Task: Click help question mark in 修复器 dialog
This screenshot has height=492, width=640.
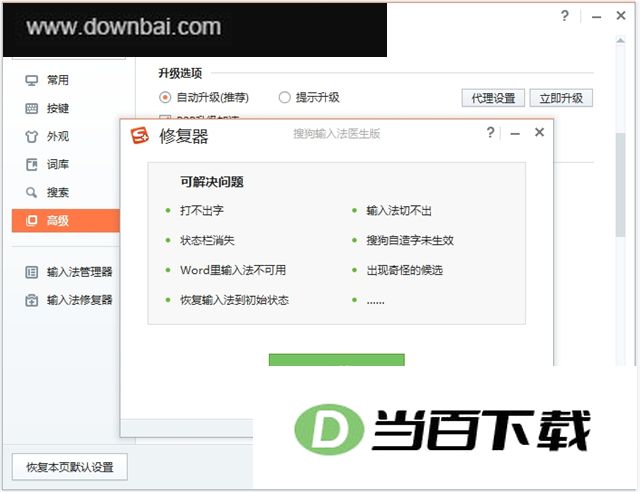Action: (490, 132)
